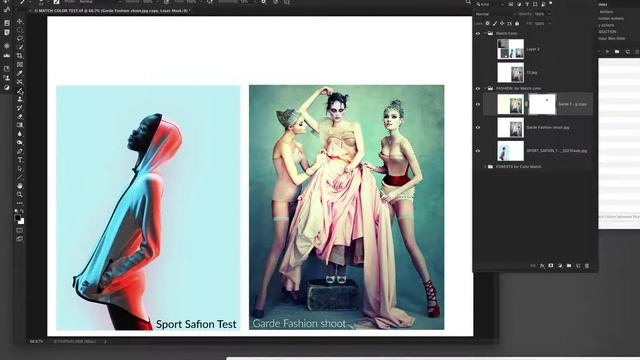Select the T2.jpg layer thumbnail

pyautogui.click(x=511, y=72)
